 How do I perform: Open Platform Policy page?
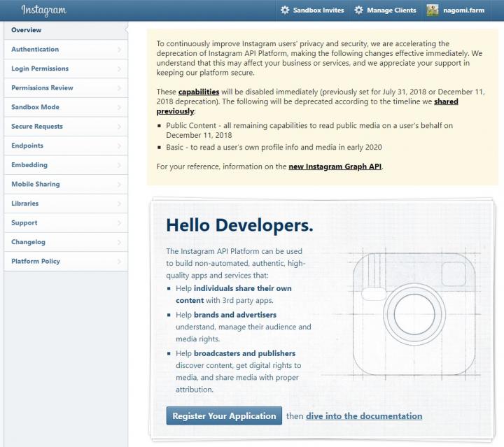[x=36, y=261]
